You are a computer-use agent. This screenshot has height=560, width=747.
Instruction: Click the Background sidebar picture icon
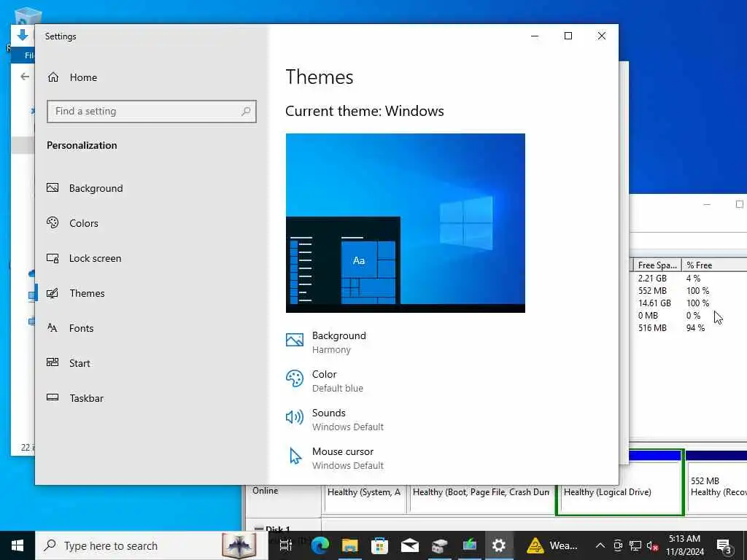point(53,187)
